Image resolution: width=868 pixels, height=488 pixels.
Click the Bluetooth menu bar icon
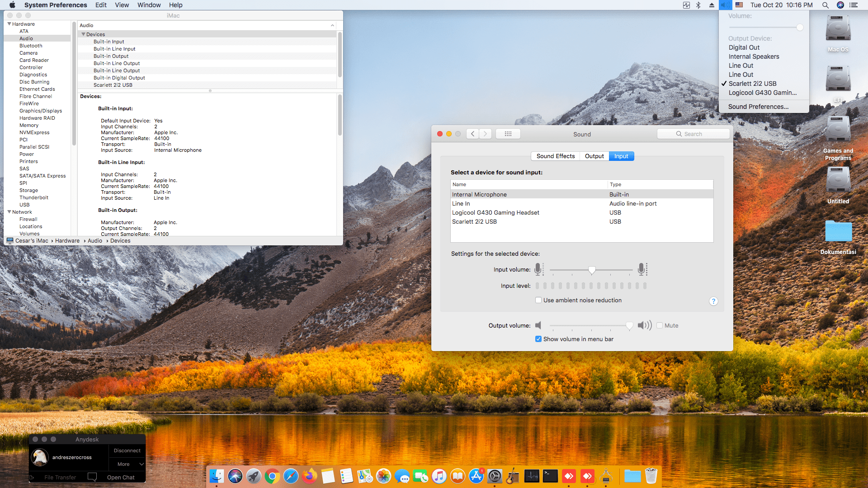coord(698,5)
